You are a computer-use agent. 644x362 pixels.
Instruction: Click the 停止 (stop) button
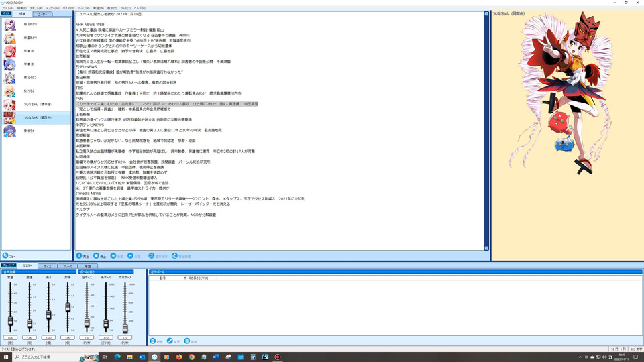coord(100,256)
